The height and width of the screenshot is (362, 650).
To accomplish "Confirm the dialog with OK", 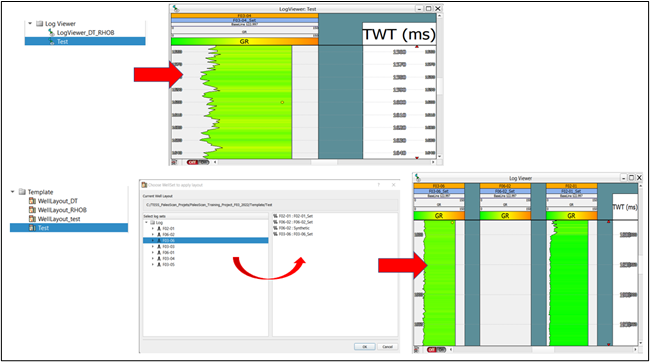I will point(365,347).
